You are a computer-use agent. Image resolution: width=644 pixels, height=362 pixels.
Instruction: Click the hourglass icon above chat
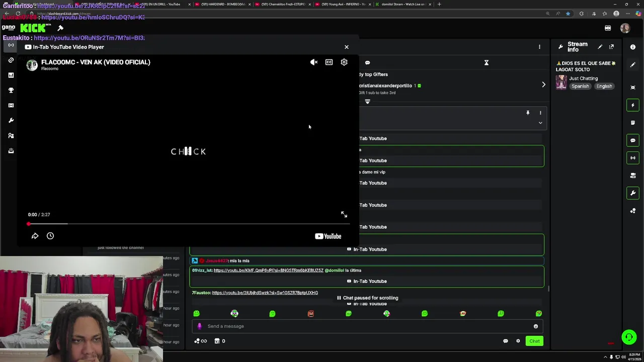click(487, 63)
